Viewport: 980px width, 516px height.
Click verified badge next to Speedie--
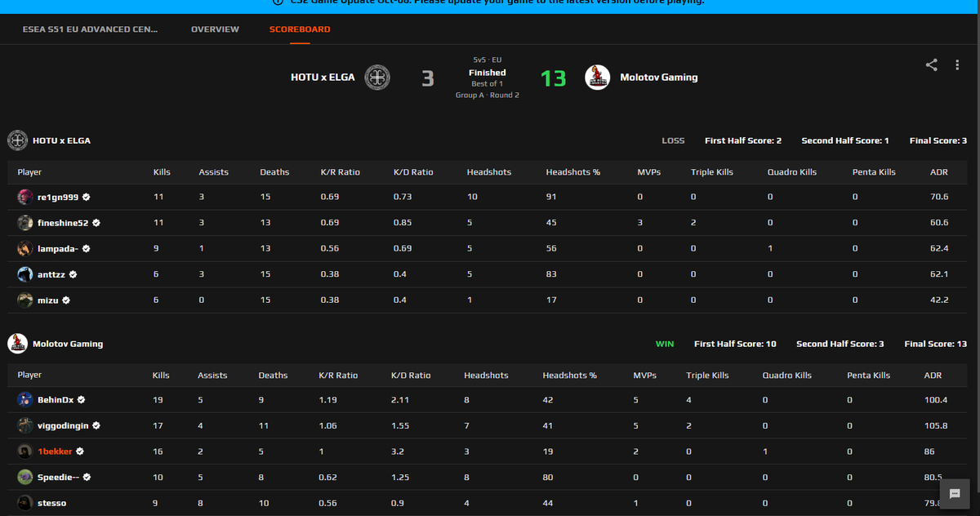87,478
